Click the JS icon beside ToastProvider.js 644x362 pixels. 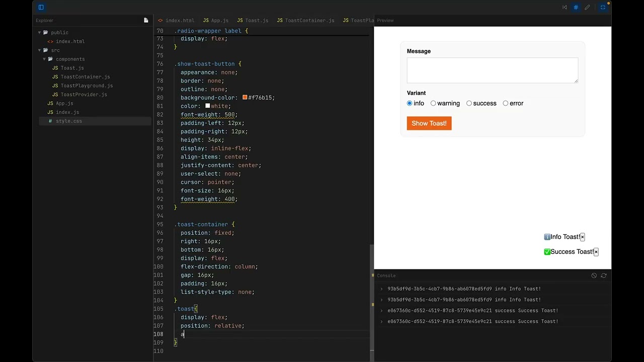click(55, 95)
